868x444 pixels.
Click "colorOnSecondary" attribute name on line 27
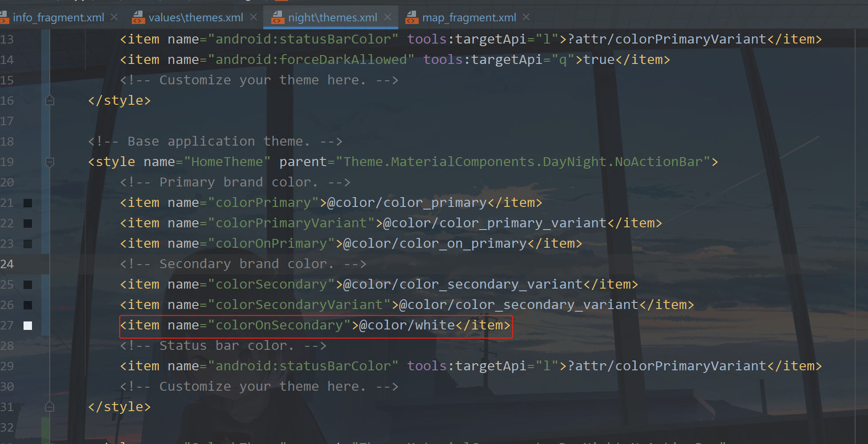(x=279, y=325)
